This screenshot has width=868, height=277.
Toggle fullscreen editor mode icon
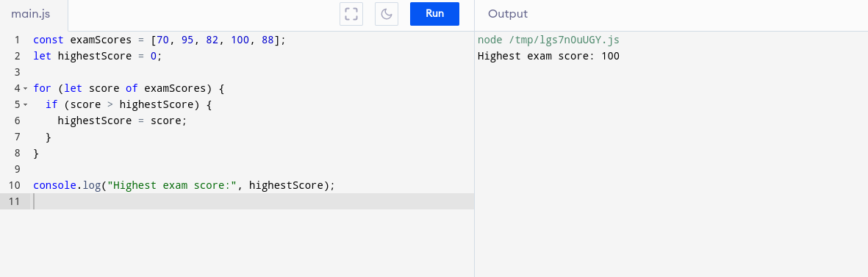point(351,14)
